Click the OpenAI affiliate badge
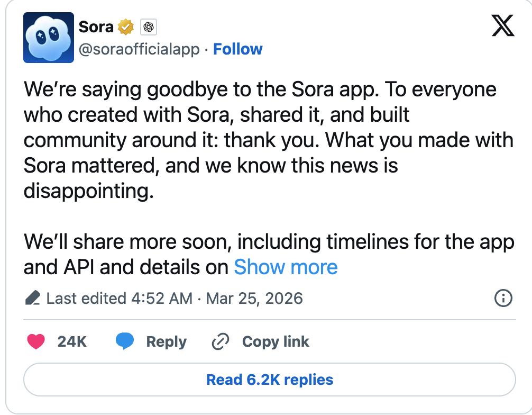 [148, 26]
